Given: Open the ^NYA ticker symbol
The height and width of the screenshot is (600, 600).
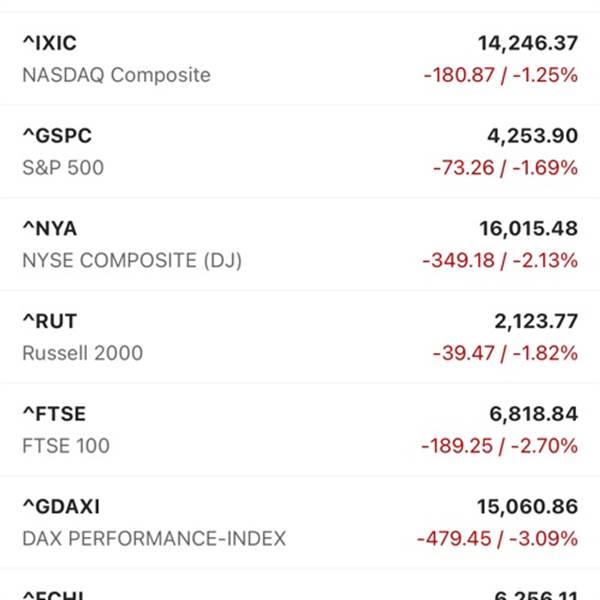Looking at the screenshot, I should (x=49, y=229).
